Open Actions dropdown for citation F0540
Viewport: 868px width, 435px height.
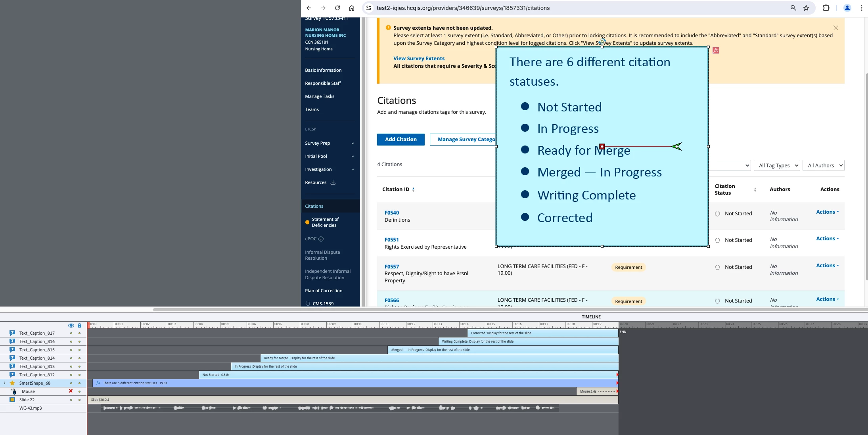827,212
